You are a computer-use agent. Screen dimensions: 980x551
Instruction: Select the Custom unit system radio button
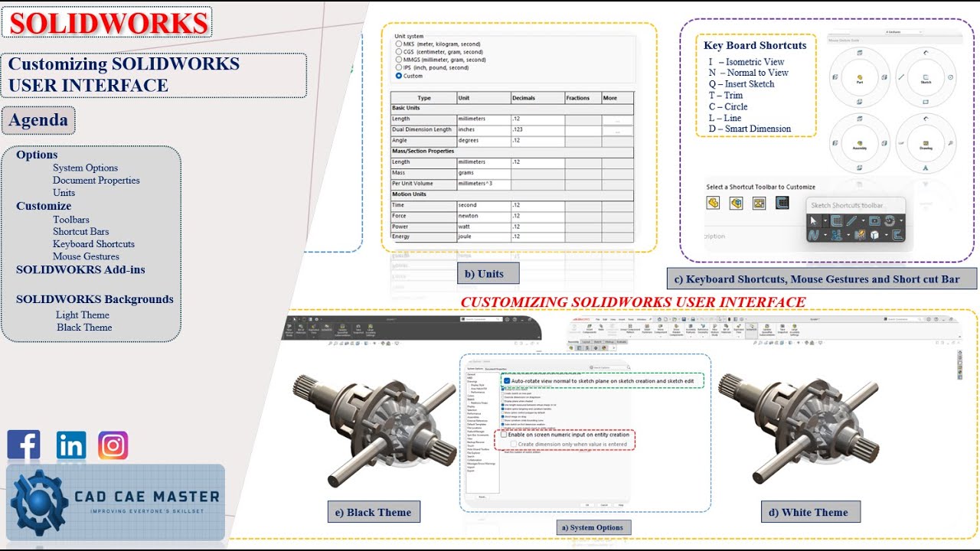[399, 76]
